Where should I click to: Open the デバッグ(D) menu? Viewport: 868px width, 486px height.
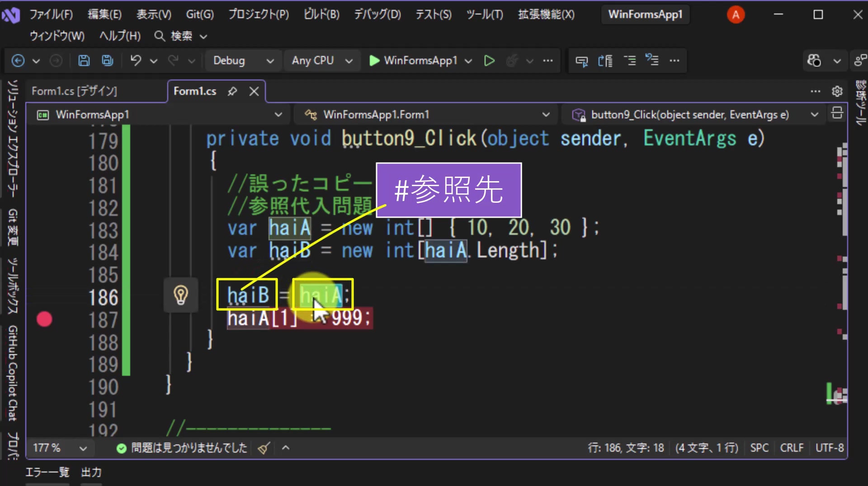(x=377, y=14)
